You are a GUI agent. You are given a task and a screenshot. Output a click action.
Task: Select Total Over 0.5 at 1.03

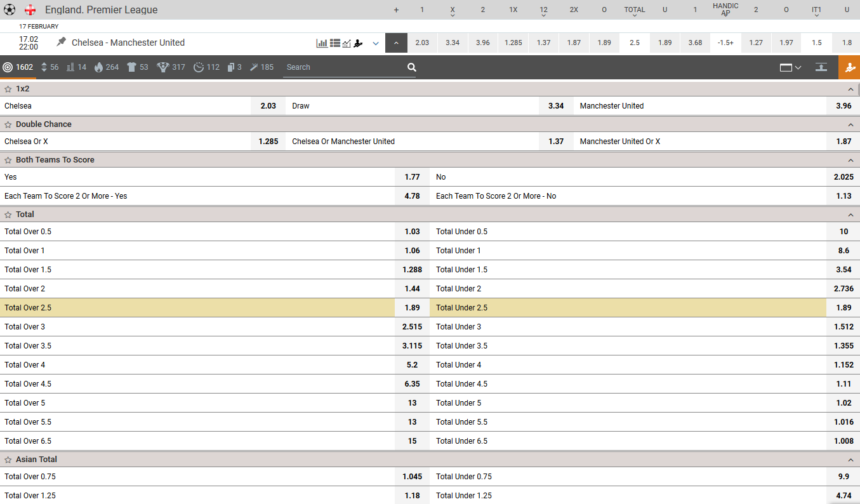click(412, 232)
